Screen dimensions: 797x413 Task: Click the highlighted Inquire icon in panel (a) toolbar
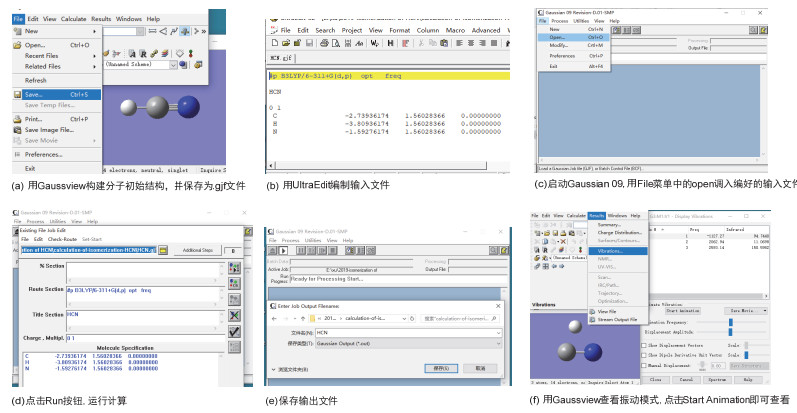pos(185,31)
